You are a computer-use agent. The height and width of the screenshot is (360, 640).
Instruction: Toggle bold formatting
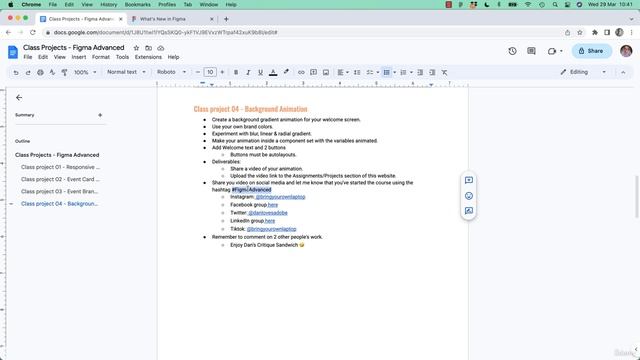tap(236, 72)
